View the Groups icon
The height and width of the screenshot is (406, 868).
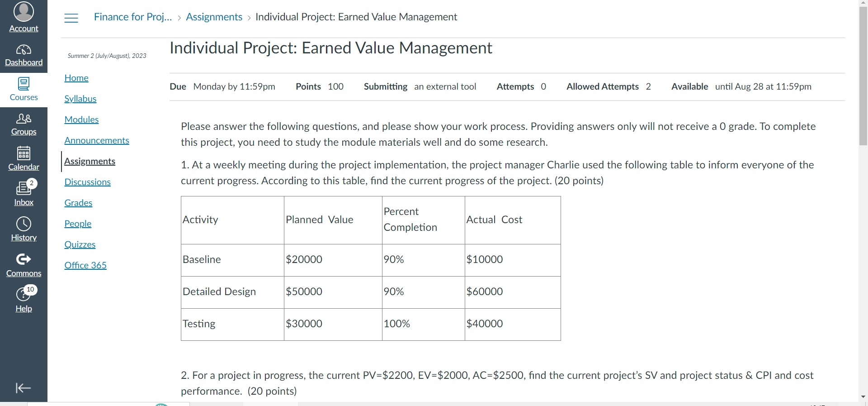click(x=24, y=124)
